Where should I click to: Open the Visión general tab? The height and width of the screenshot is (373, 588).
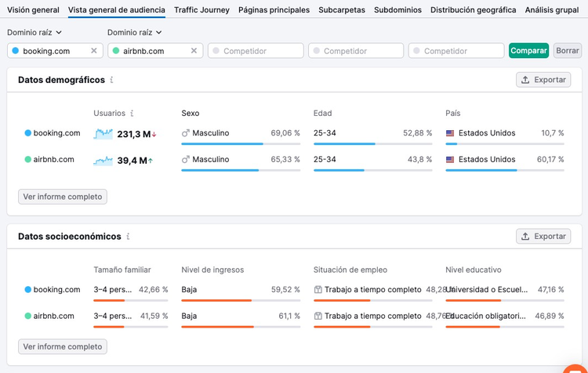[33, 9]
